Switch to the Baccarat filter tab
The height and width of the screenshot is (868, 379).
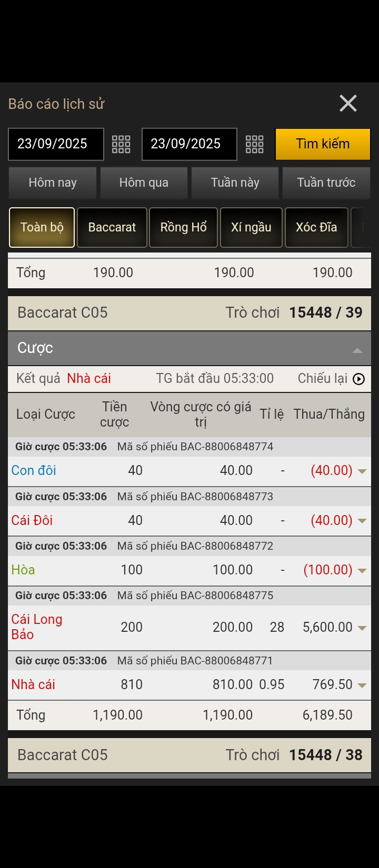[x=112, y=227]
